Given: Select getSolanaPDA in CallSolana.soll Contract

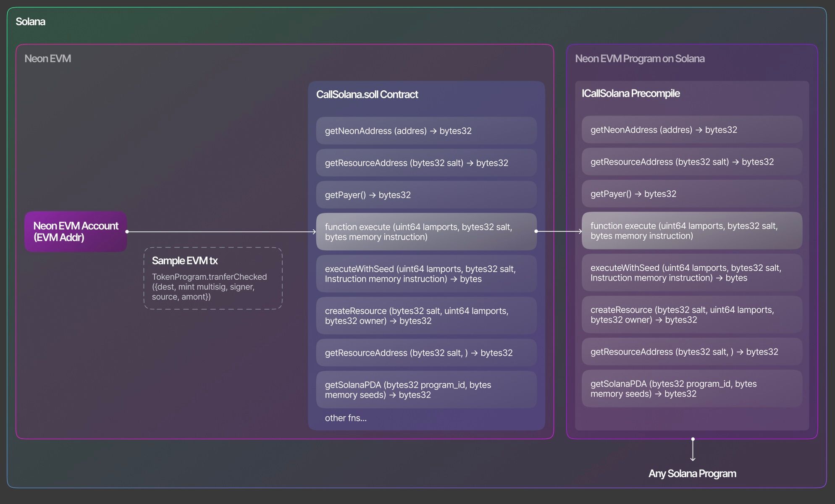Looking at the screenshot, I should click(x=426, y=389).
